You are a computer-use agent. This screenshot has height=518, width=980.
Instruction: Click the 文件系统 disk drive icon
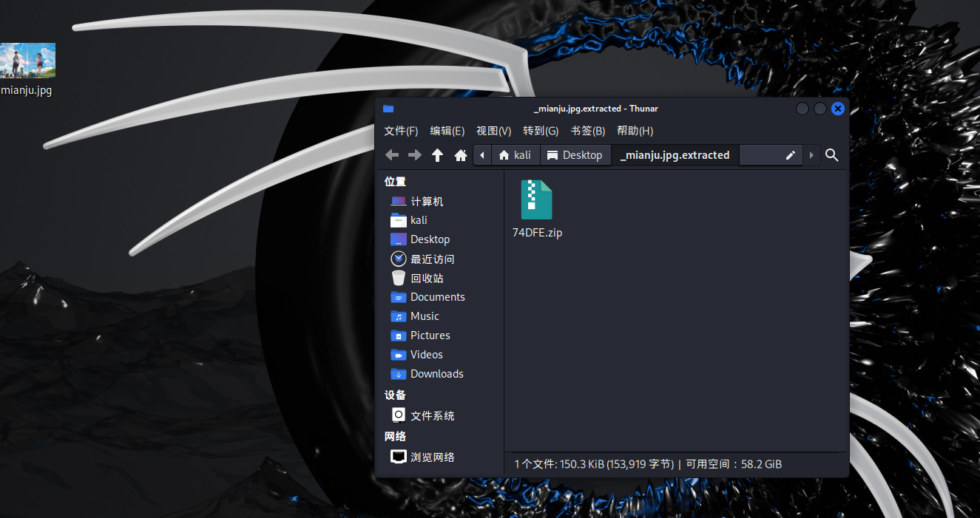[x=399, y=415]
